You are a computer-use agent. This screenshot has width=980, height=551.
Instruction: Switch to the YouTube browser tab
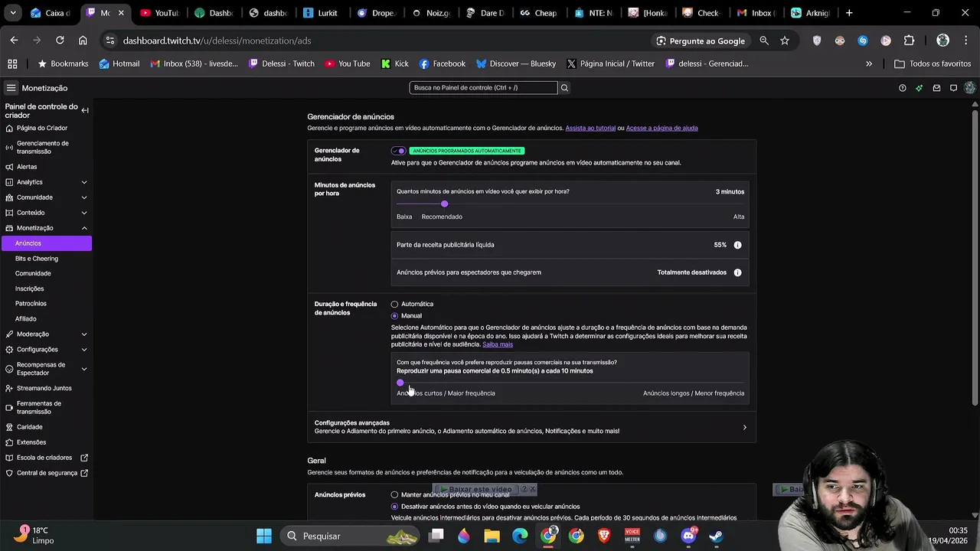[159, 13]
